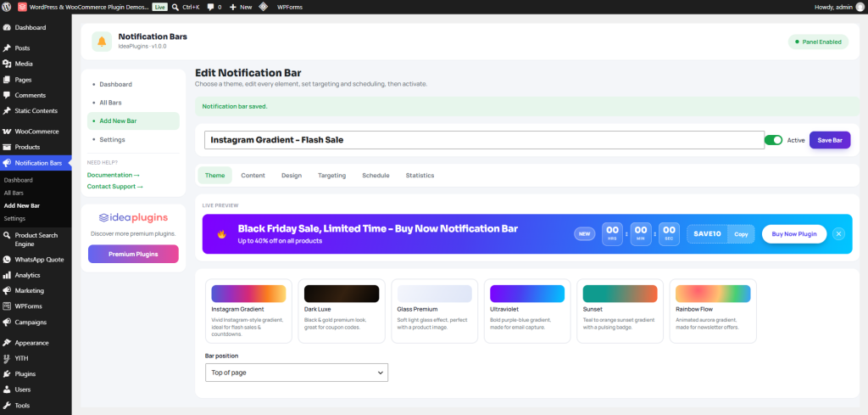Close the preview bar with X icon
Viewport: 868px width, 415px height.
point(838,234)
